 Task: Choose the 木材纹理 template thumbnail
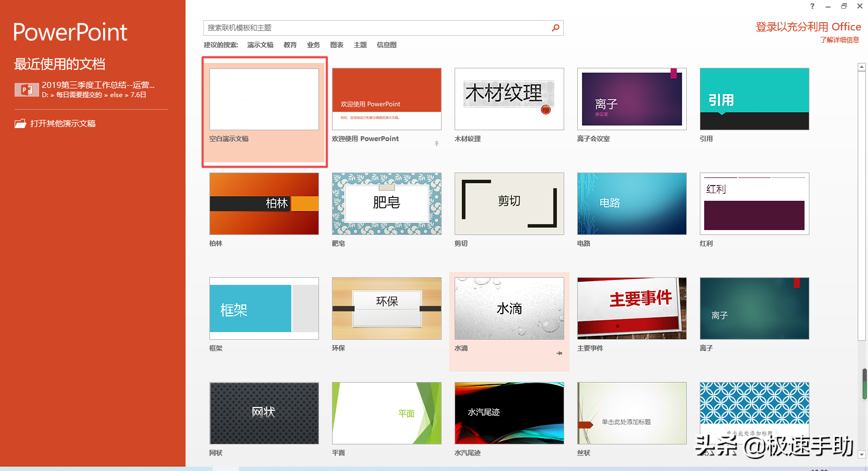tap(509, 99)
